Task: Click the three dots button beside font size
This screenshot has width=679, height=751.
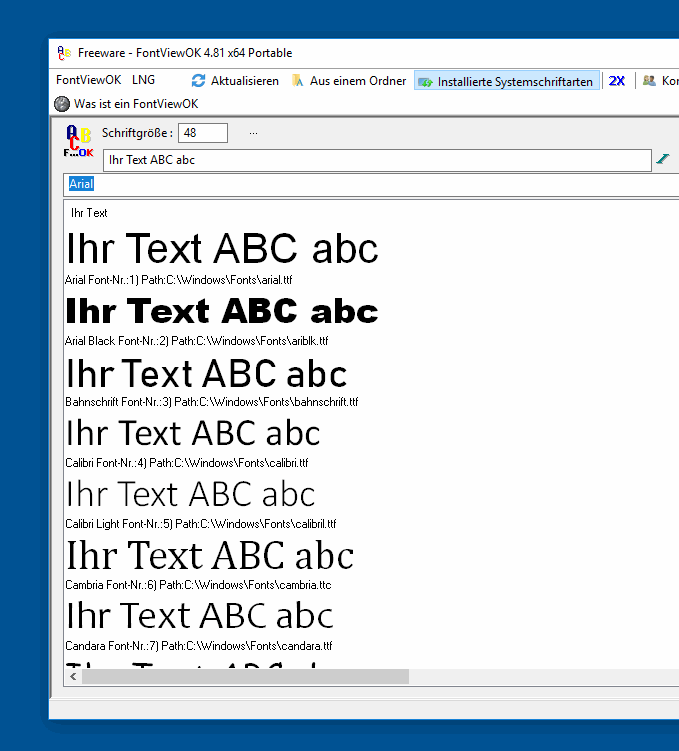Action: pos(253,133)
